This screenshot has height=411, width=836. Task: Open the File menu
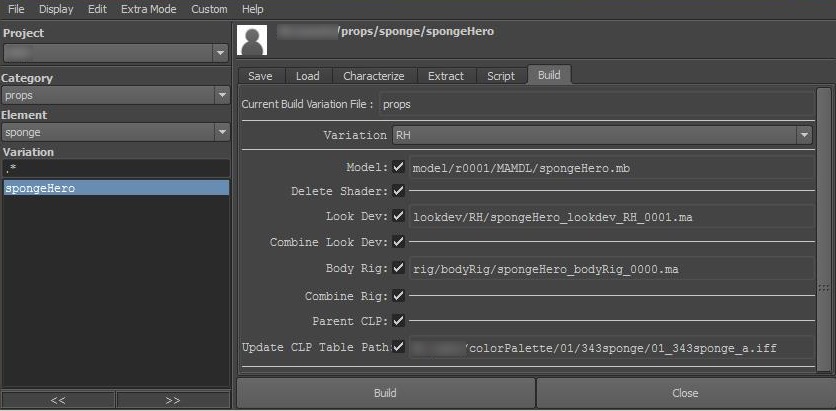(x=16, y=9)
